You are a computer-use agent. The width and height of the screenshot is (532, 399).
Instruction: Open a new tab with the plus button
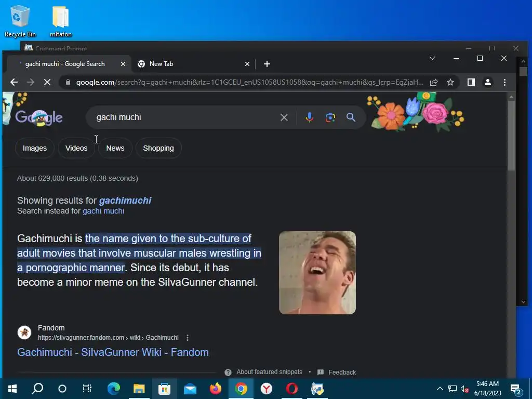tap(267, 64)
